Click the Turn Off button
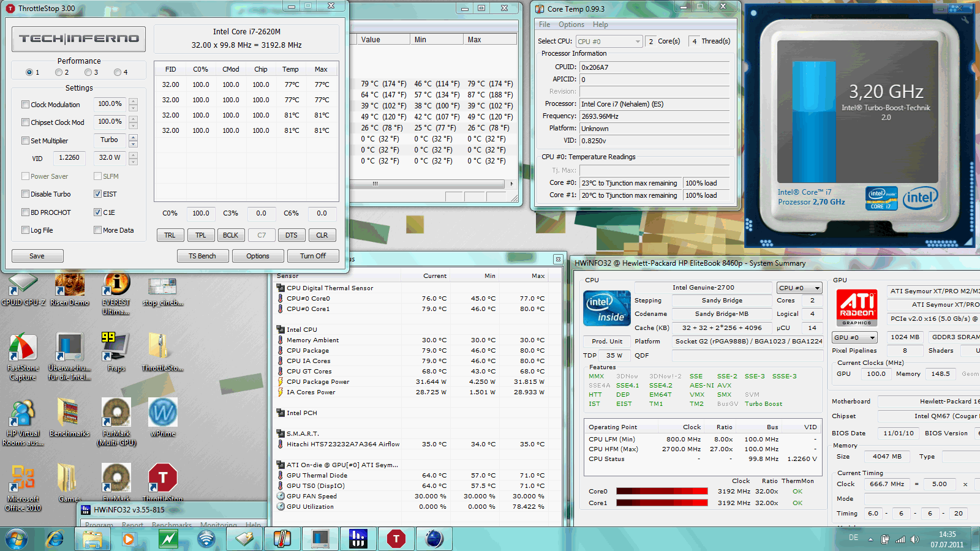Image resolution: width=980 pixels, height=551 pixels. [x=313, y=256]
